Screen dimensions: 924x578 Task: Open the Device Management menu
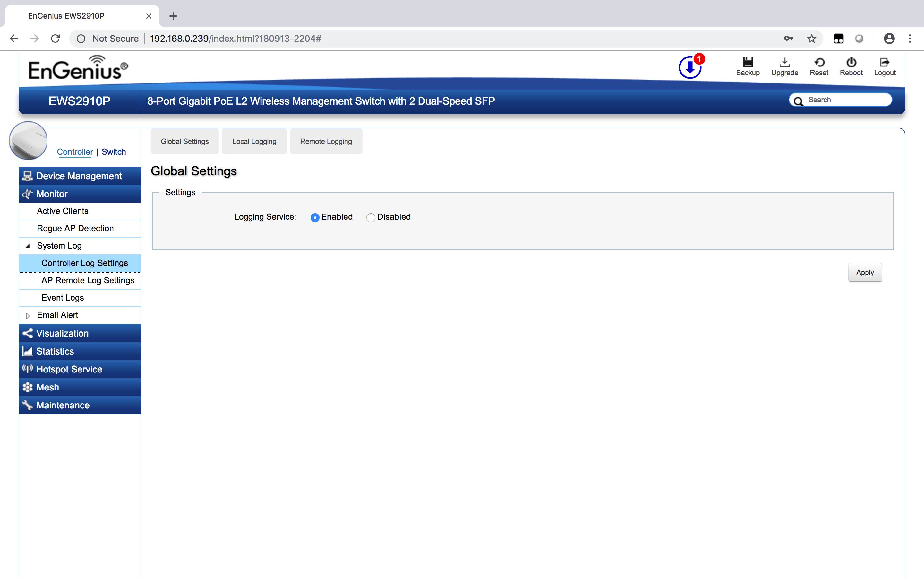click(x=80, y=176)
